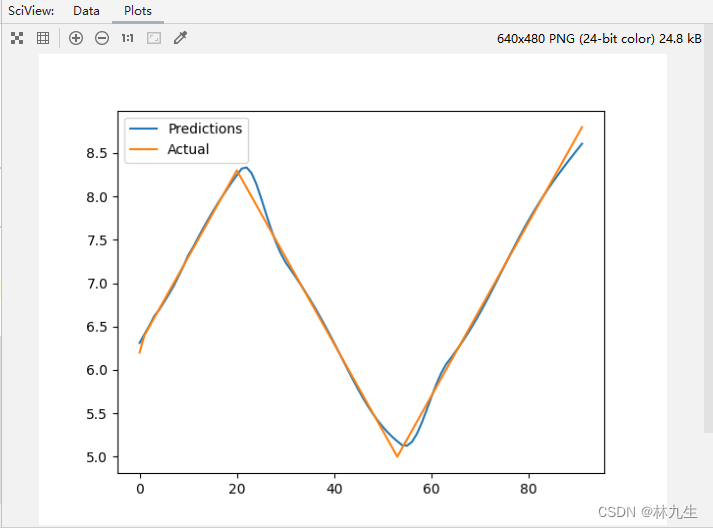
Task: Zoom out with the minus icon
Action: 102,38
